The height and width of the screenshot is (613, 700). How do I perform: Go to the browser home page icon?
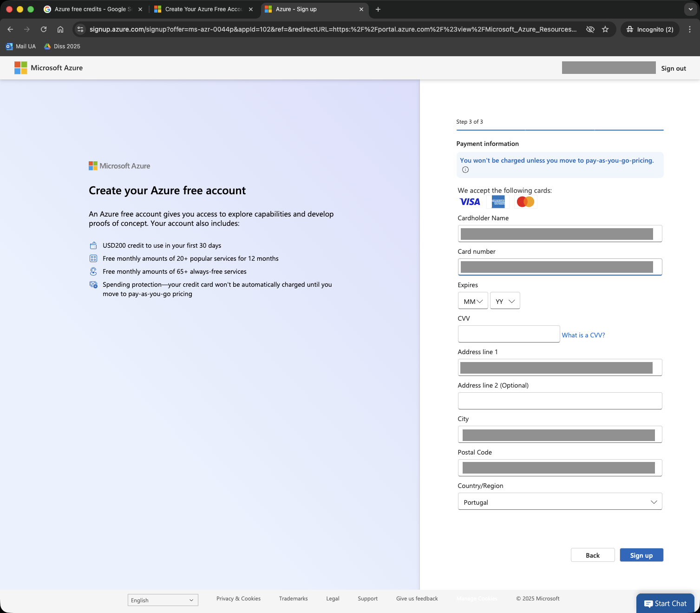[x=60, y=29]
